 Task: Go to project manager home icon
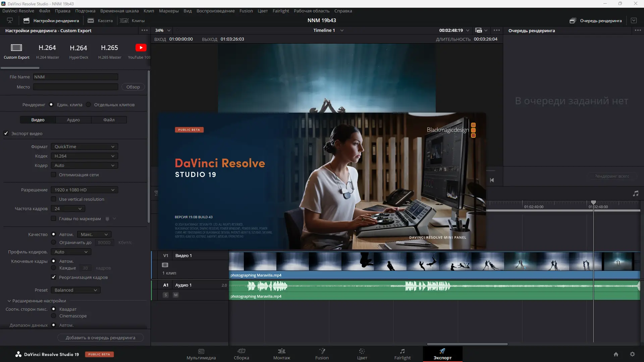[616, 354]
